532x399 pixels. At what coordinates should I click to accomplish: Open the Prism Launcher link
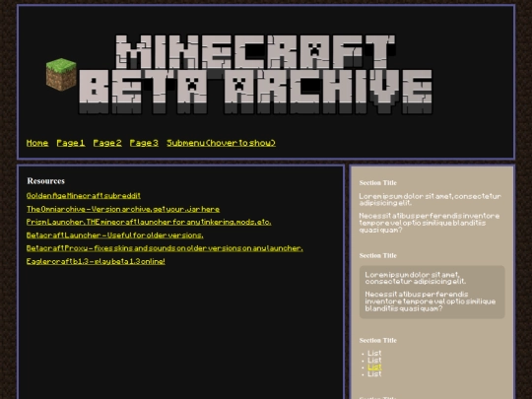point(149,222)
